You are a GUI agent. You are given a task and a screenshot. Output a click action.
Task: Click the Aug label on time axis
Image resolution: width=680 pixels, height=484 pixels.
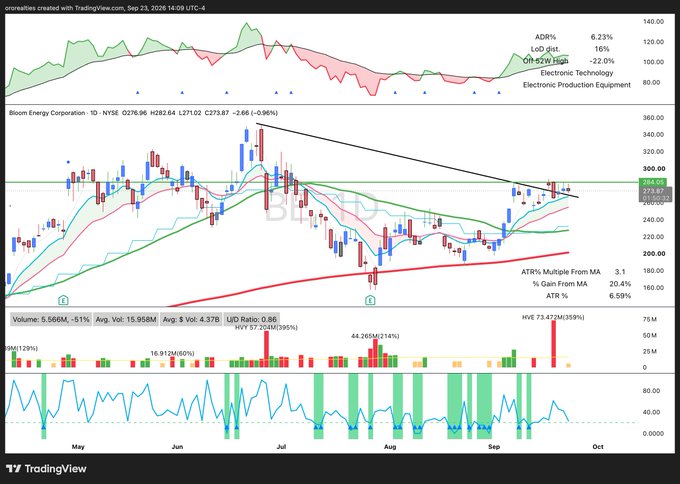pos(391,446)
